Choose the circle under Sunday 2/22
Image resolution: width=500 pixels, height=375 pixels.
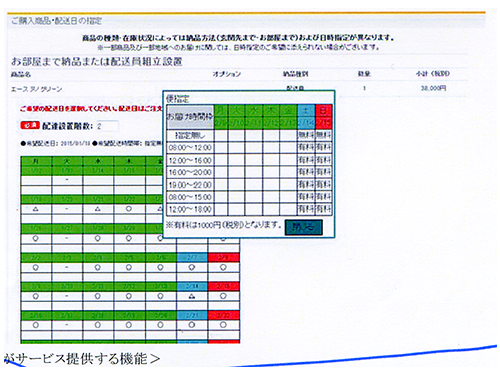[x=223, y=325]
